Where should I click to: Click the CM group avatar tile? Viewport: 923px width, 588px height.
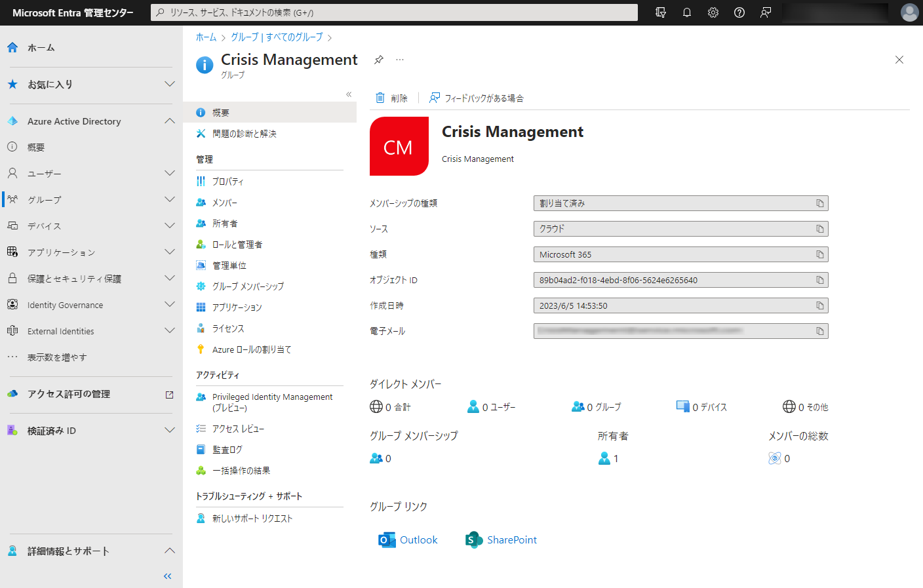tap(399, 146)
